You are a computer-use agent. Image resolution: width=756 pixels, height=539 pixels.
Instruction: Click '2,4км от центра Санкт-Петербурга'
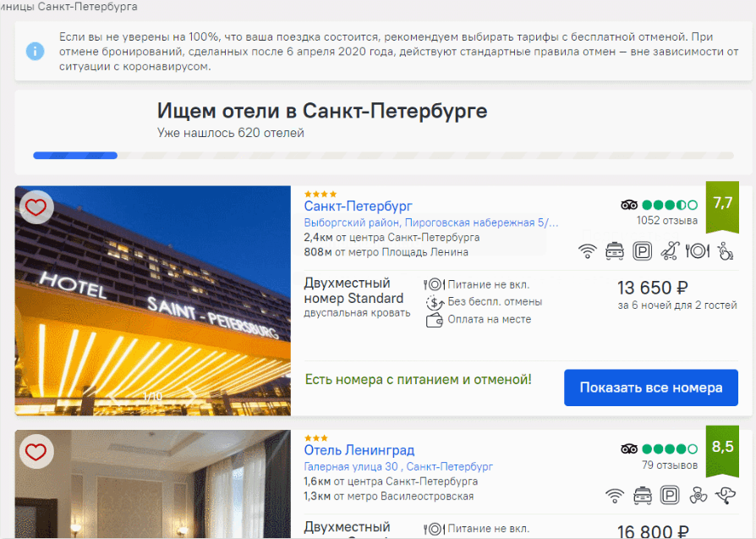(392, 238)
